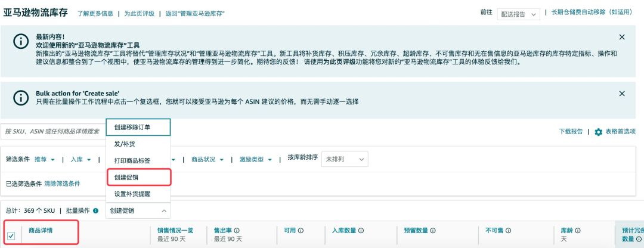Click the info icon next to 批量操作
Screen dimensions: 644x248
coord(95,210)
